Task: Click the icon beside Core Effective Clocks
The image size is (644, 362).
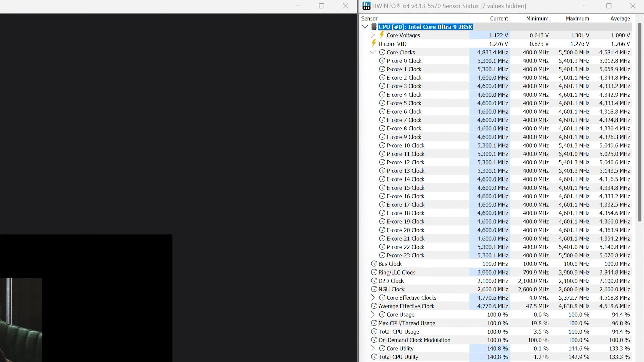Action: [382, 298]
